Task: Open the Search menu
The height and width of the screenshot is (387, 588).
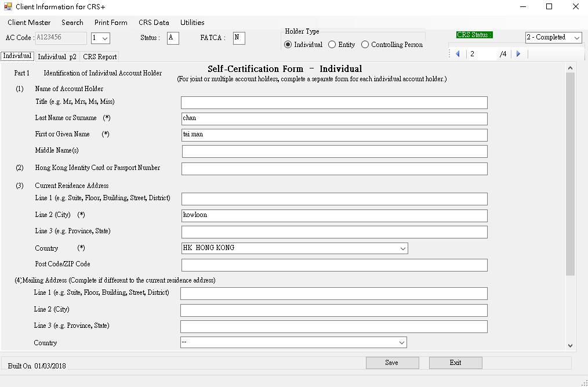Action: click(72, 23)
